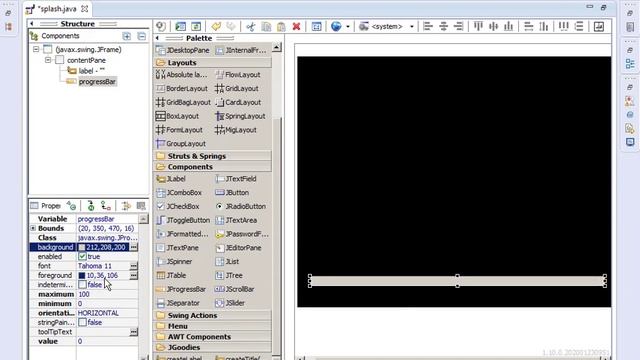Viewport: 640px width, 360px height.
Task: Click Palette scrollbar up arrow
Action: click(276, 47)
